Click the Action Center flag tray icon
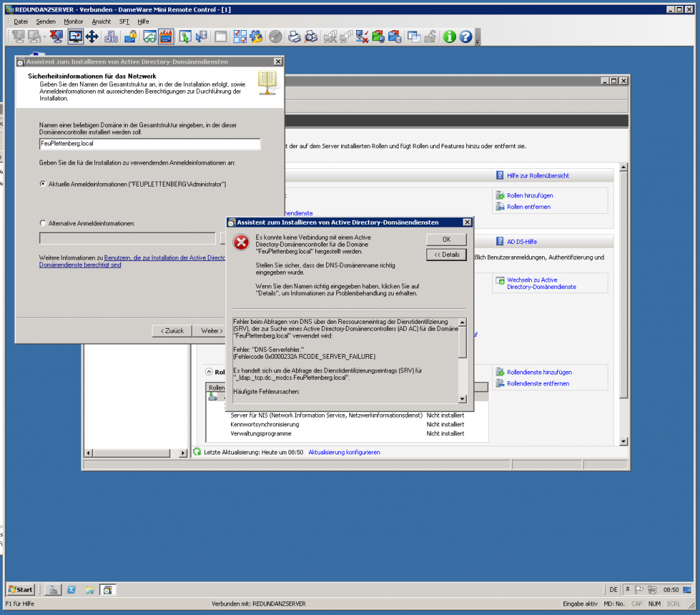700x615 pixels. coord(639,590)
